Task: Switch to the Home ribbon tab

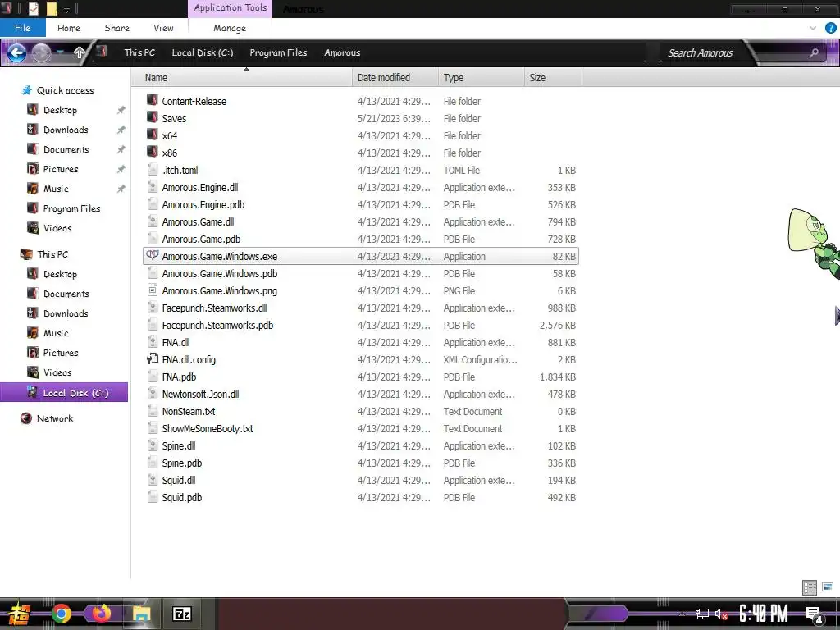Action: point(69,28)
